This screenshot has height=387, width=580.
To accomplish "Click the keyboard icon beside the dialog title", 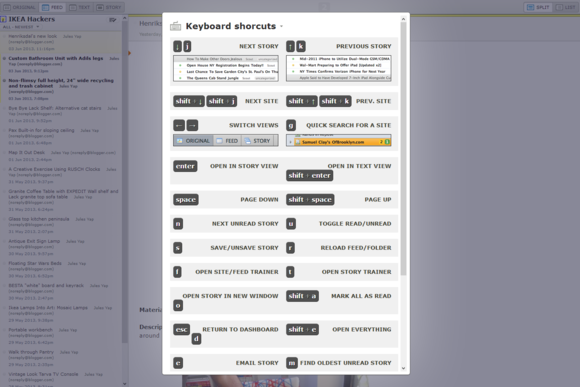I will (175, 26).
